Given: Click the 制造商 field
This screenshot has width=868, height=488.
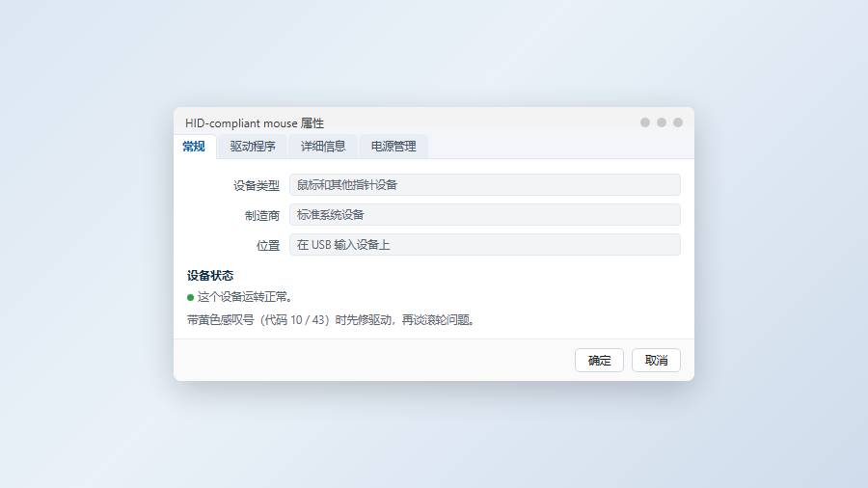Looking at the screenshot, I should (485, 215).
